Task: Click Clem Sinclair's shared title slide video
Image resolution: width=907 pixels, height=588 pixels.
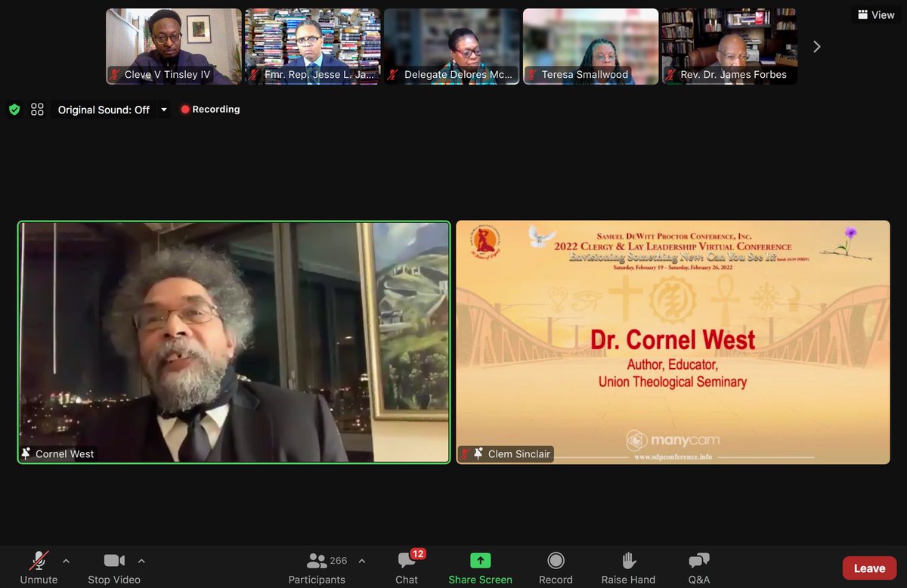Action: (673, 342)
